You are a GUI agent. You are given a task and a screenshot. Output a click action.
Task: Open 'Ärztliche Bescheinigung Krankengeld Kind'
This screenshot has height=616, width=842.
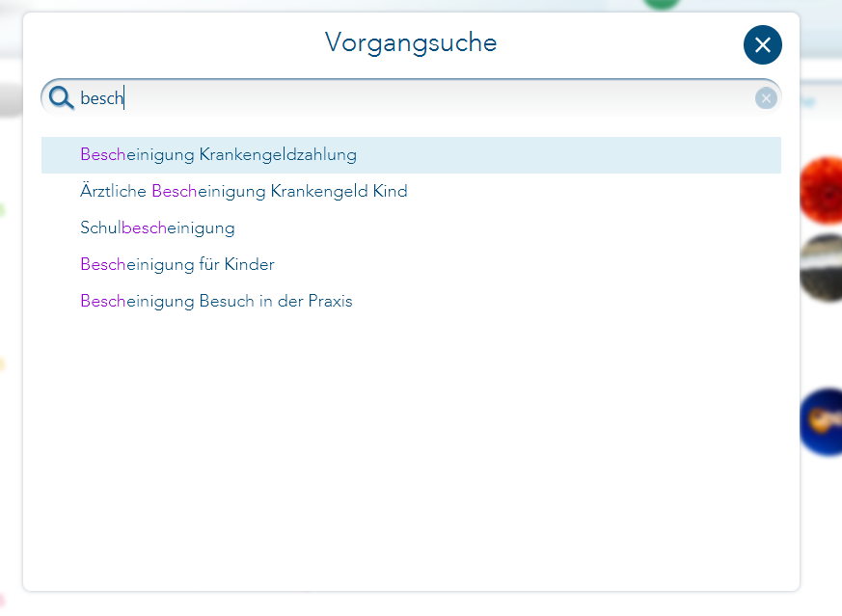pos(411,192)
